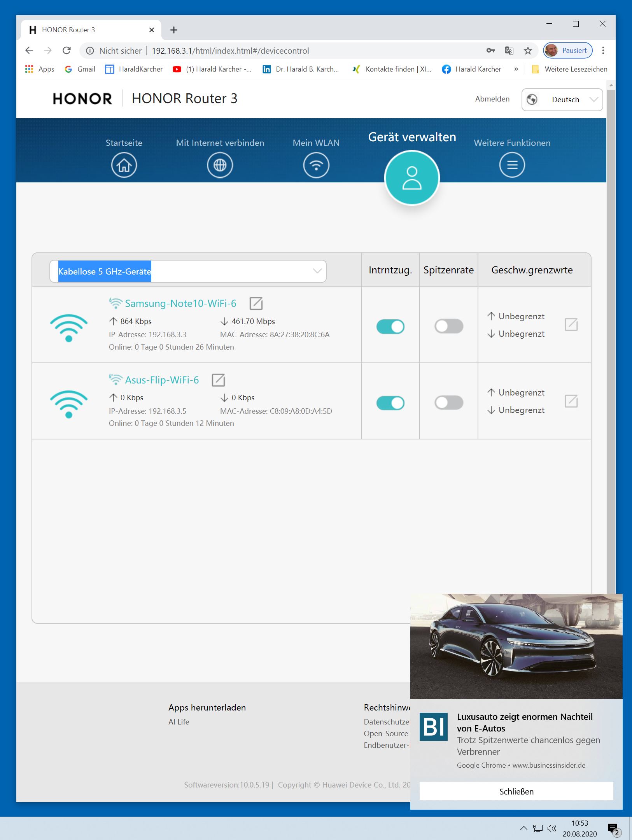Open the taskbar clock showing 10:53
This screenshot has height=840, width=632.
(x=579, y=828)
